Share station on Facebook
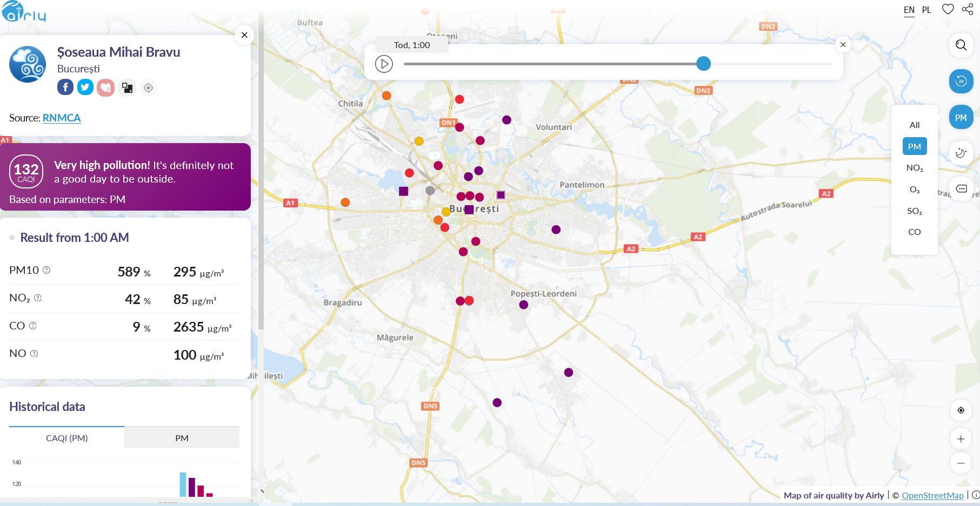 click(65, 87)
